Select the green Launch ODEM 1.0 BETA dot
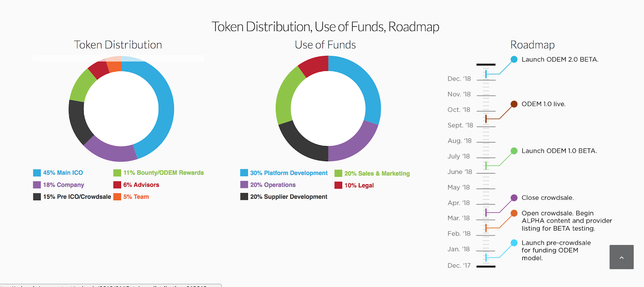The height and width of the screenshot is (287, 644). (514, 151)
